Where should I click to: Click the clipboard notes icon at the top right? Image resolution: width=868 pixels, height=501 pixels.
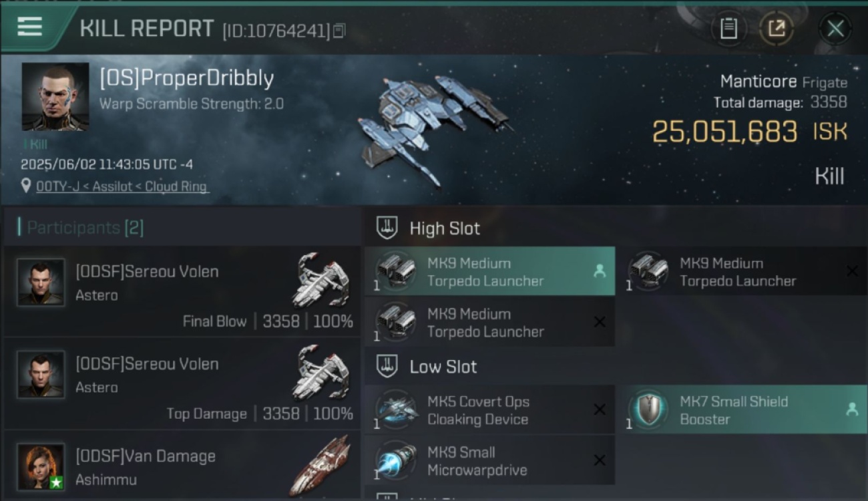pos(728,29)
